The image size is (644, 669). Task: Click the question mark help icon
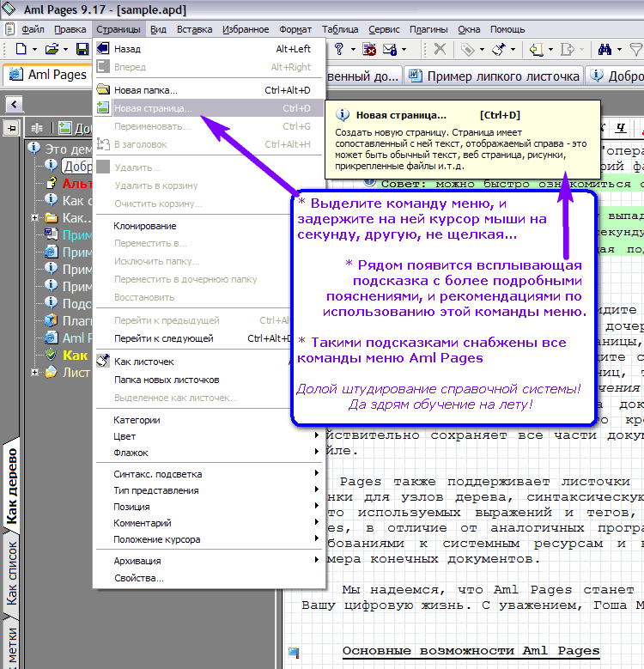click(339, 49)
